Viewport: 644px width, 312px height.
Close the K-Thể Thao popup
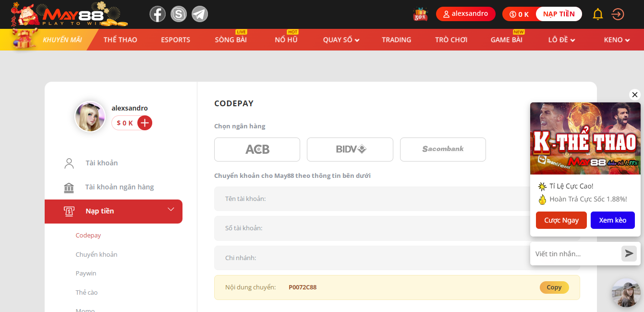pyautogui.click(x=635, y=95)
